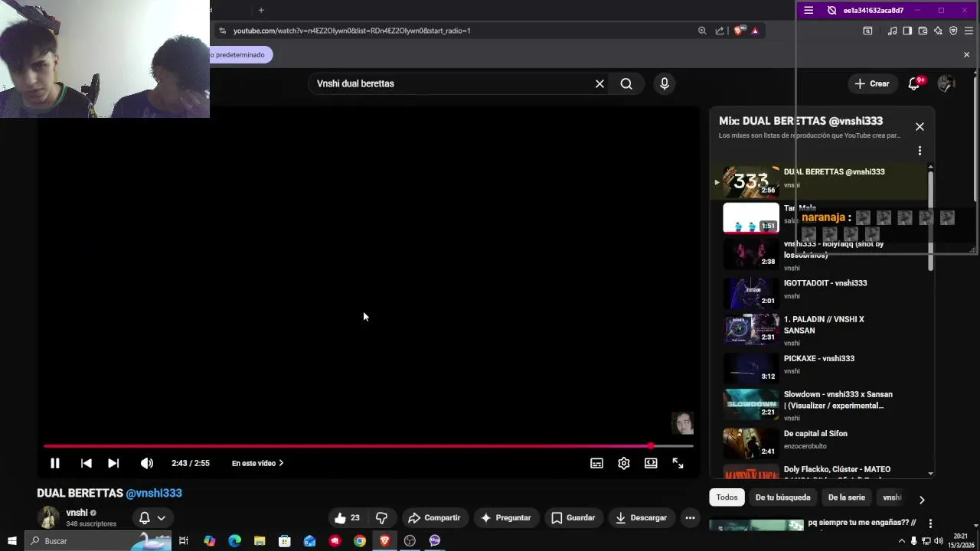The height and width of the screenshot is (551, 980).
Task: Open the Mix playlist three-dot menu
Action: point(920,151)
